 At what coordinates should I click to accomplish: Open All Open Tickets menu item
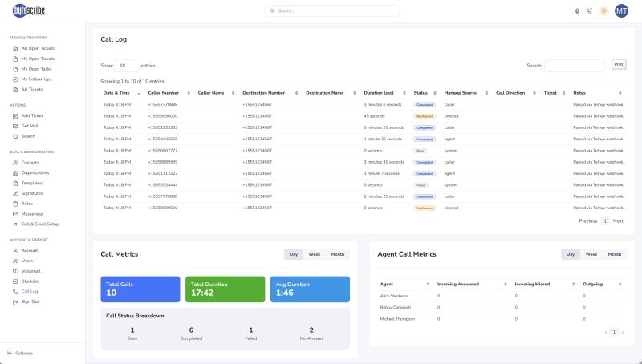pyautogui.click(x=38, y=48)
